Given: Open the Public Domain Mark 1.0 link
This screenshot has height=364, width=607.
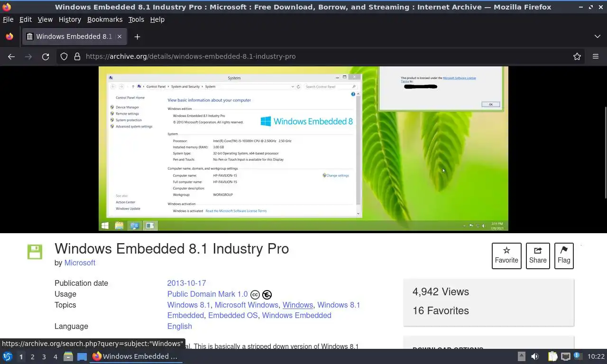Looking at the screenshot, I should pos(207,294).
